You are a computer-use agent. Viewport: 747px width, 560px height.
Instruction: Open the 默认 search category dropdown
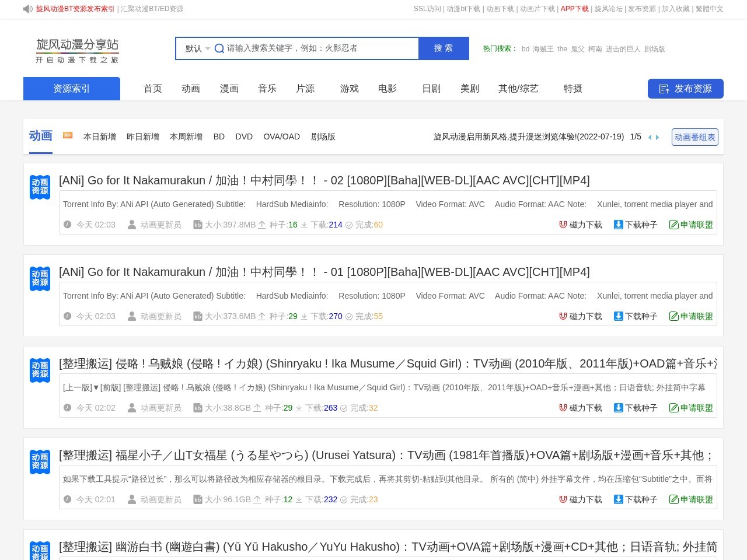pos(196,48)
